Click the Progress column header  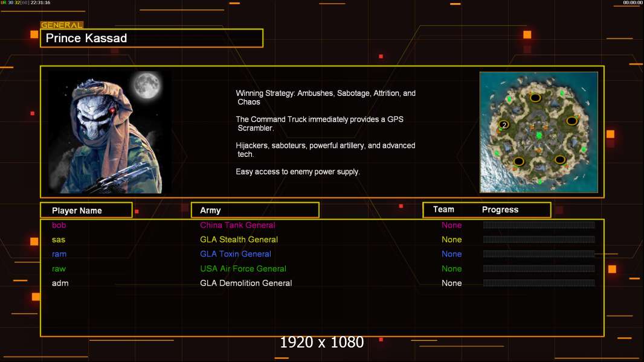(x=500, y=209)
